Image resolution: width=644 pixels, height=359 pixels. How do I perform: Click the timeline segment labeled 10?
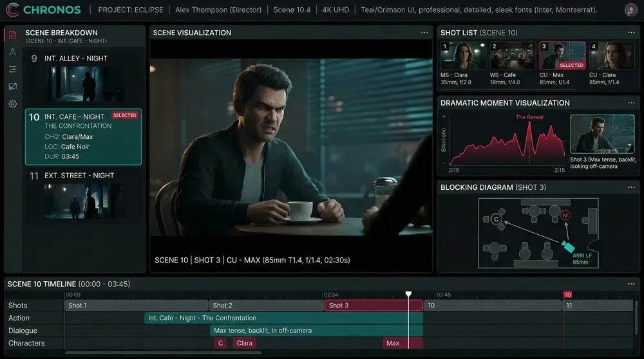(493, 305)
